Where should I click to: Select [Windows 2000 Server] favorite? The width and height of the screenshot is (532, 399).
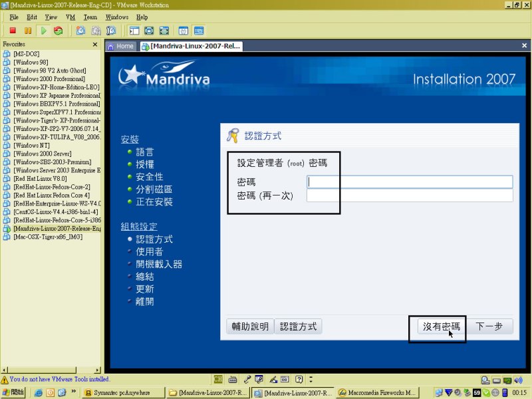(43, 154)
